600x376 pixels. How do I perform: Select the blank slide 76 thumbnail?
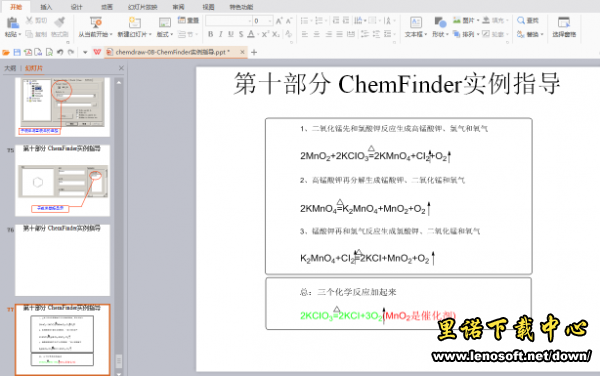(62, 260)
